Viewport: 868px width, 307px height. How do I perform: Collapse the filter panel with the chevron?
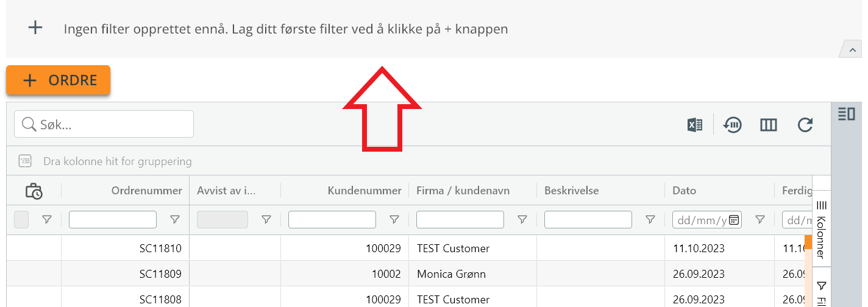click(851, 50)
